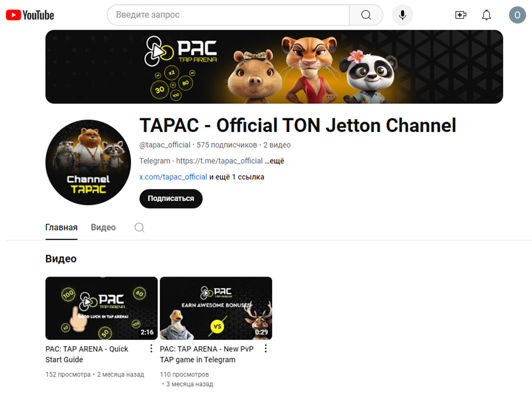Screen dimensions: 532x397
Task: Switch to the Видео tab
Action: click(x=103, y=227)
